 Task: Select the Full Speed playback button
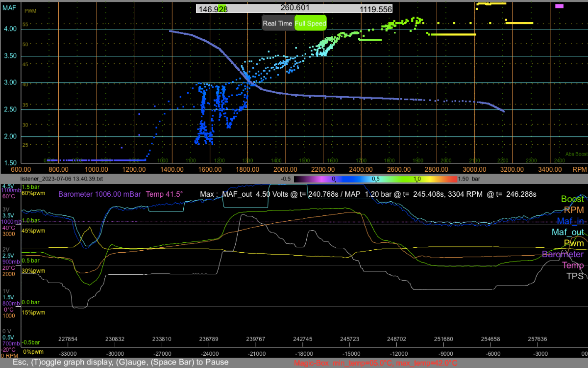tap(310, 23)
